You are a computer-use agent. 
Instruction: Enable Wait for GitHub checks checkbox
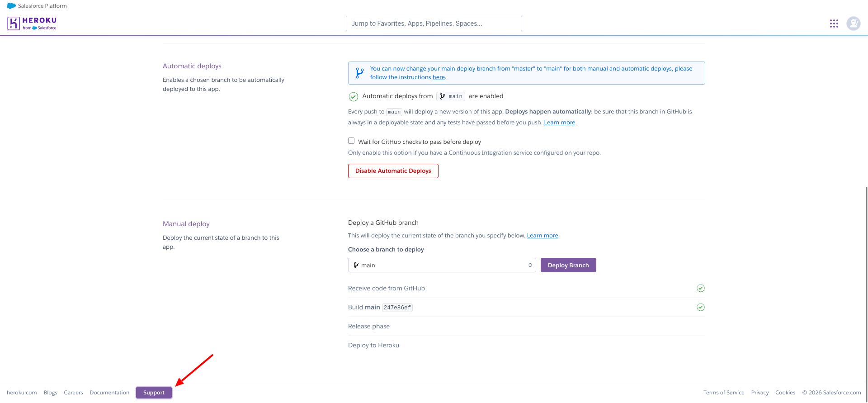click(x=351, y=141)
